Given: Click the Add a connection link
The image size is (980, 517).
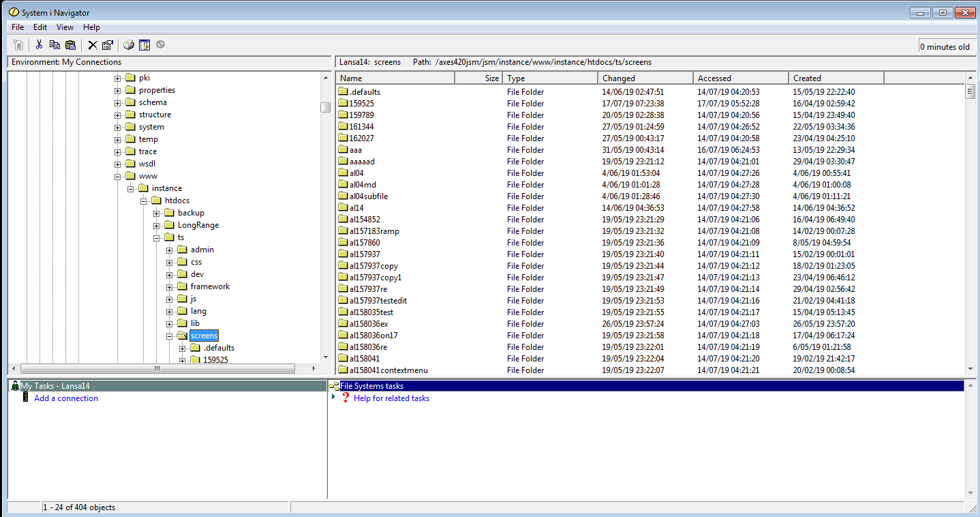Looking at the screenshot, I should coord(66,398).
